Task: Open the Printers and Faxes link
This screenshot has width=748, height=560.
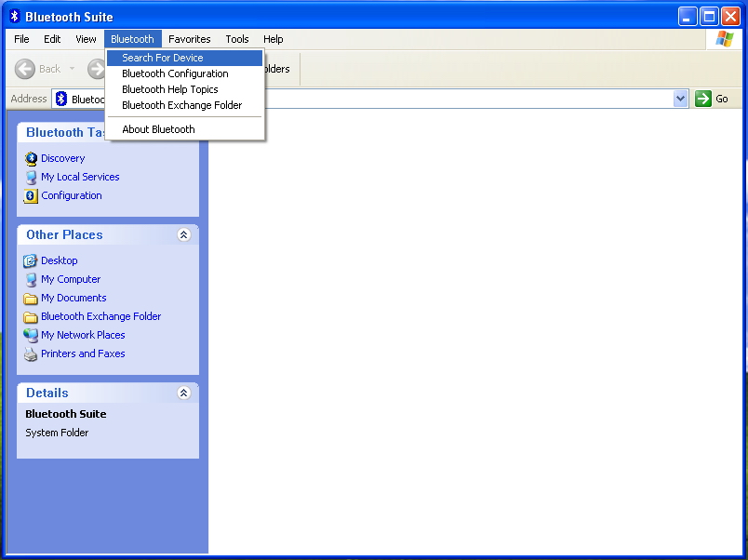Action: (x=83, y=353)
